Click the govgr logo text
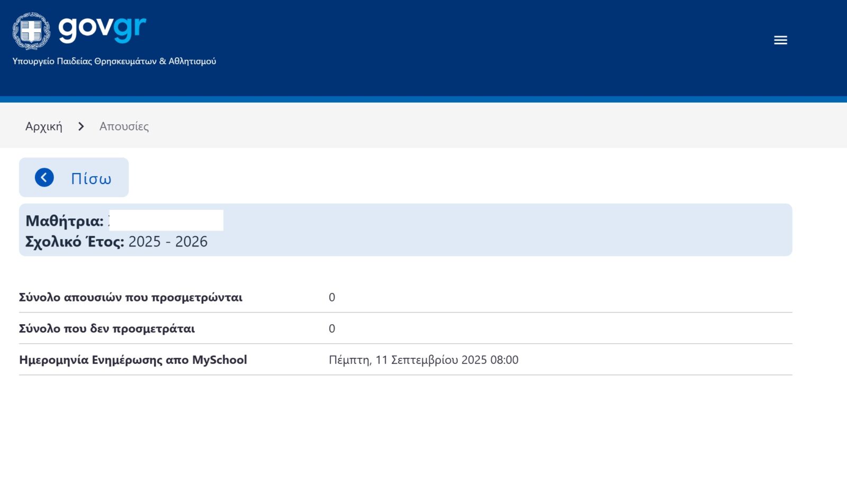Image resolution: width=847 pixels, height=504 pixels. pos(102,29)
